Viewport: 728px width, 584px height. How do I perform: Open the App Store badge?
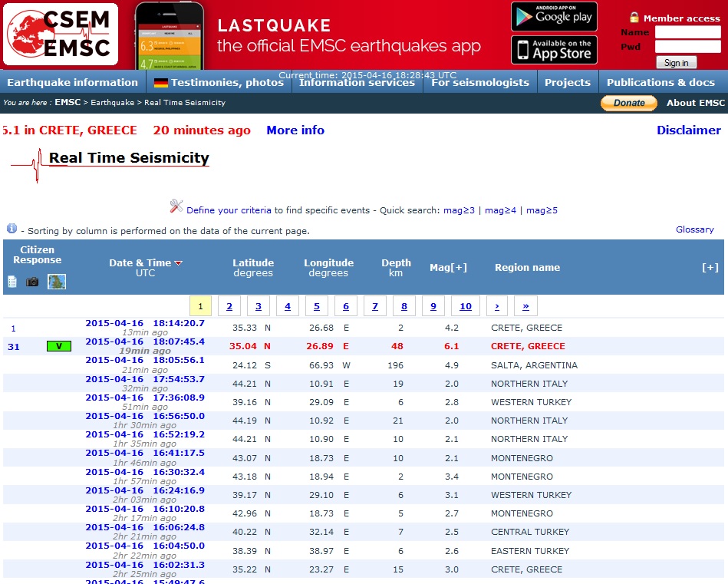click(x=554, y=50)
